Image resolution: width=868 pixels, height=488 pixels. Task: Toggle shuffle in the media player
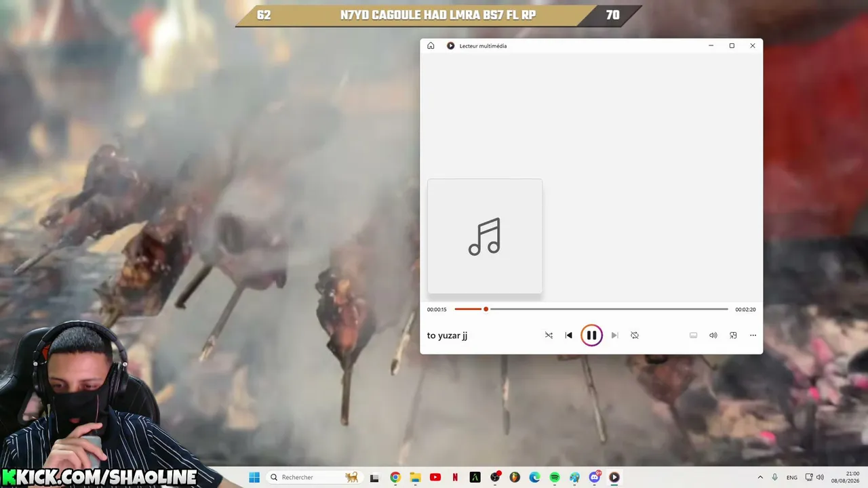click(549, 335)
